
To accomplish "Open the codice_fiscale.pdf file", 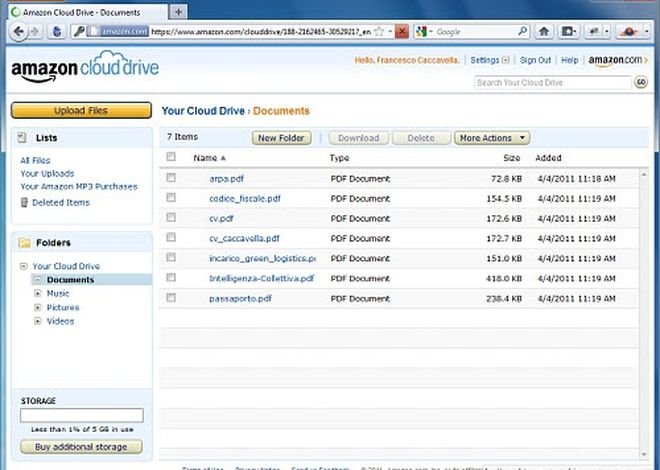I will point(245,198).
